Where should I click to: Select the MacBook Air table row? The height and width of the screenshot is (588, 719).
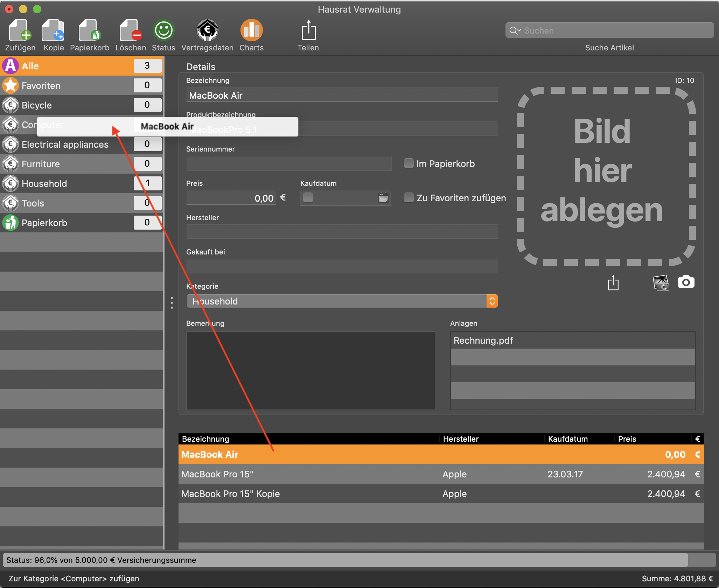441,454
